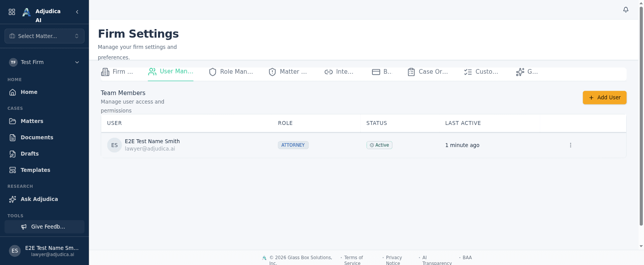Open the Terms of Service link
This screenshot has height=265, width=644.
pos(353,260)
